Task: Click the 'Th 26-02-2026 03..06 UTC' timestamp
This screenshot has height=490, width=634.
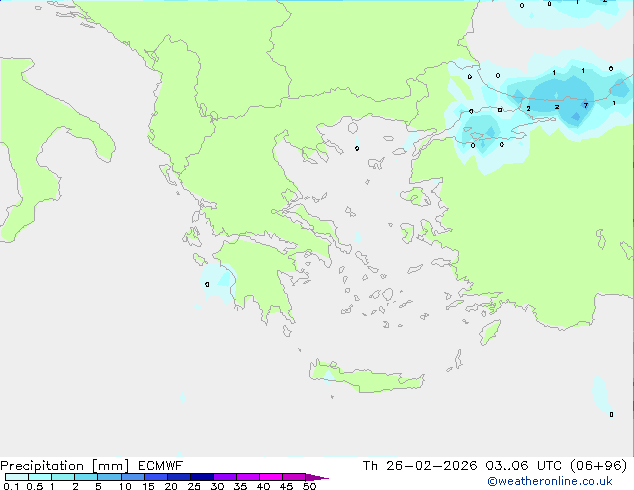Action: point(462,466)
